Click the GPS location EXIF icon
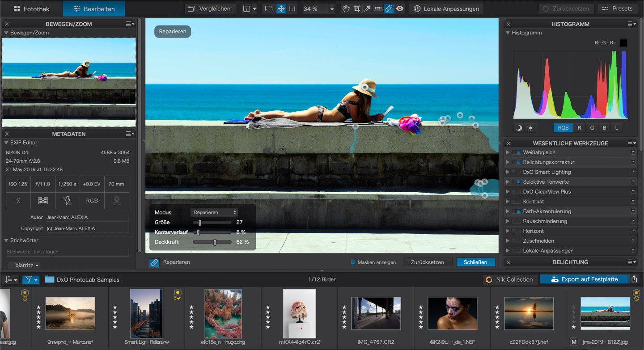This screenshot has height=350, width=644. click(x=117, y=201)
